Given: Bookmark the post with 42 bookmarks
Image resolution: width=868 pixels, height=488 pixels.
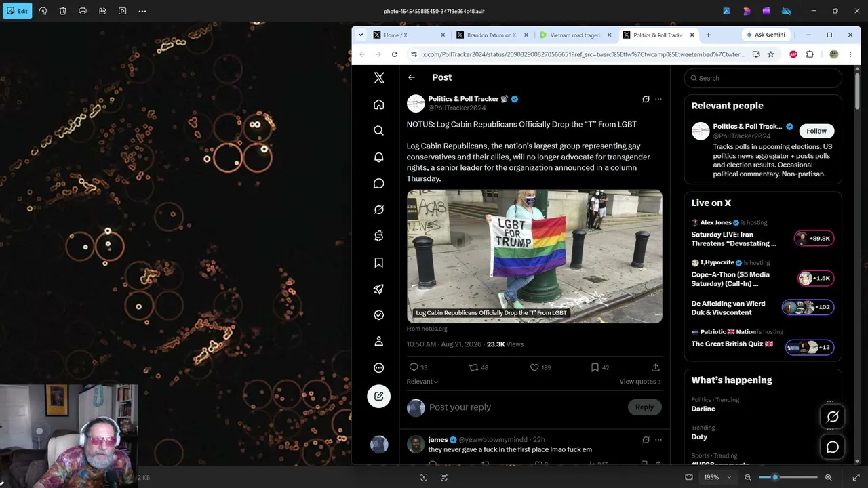Looking at the screenshot, I should tap(595, 367).
